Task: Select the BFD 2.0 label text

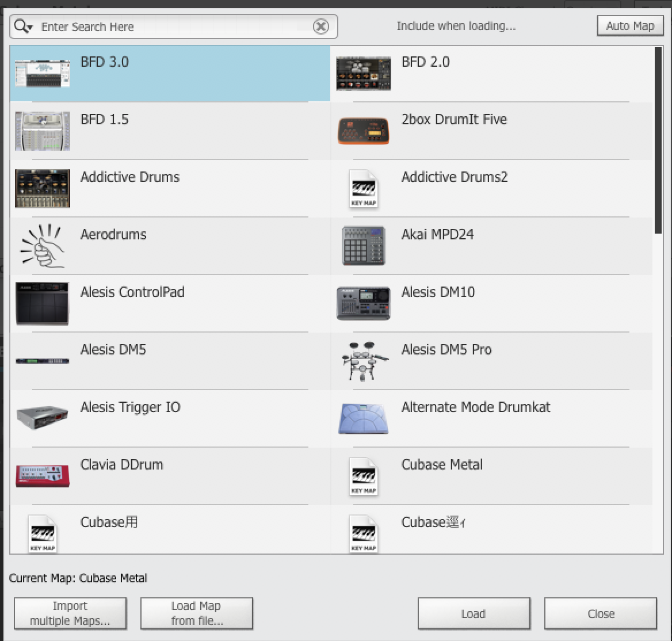Action: click(426, 62)
